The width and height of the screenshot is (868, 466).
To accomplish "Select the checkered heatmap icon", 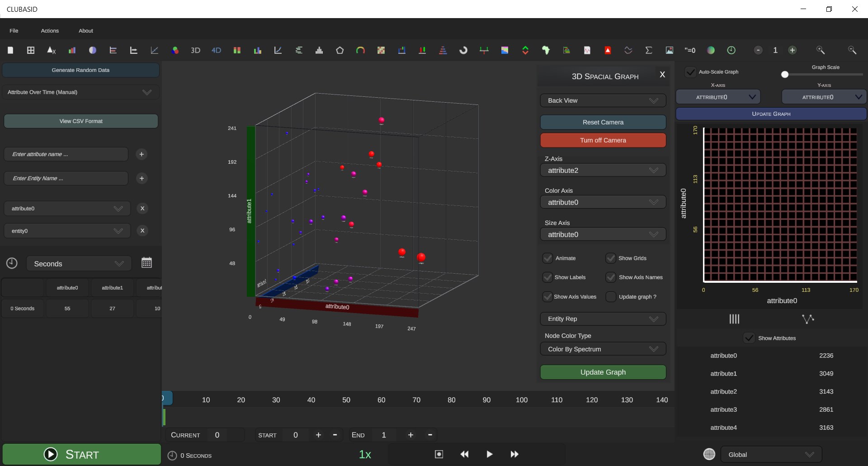I will 381,50.
